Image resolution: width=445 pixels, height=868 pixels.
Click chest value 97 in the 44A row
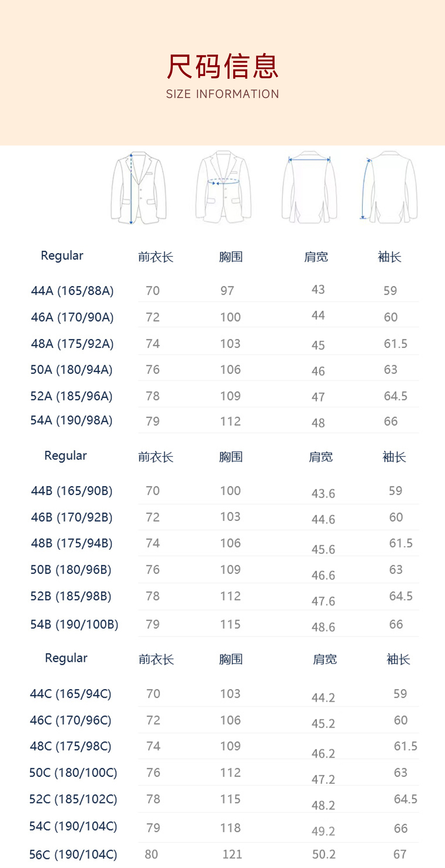point(227,290)
